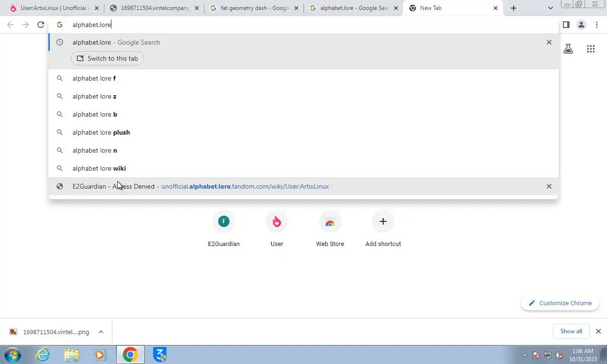
Task: Open the profile avatar menu
Action: pyautogui.click(x=581, y=25)
